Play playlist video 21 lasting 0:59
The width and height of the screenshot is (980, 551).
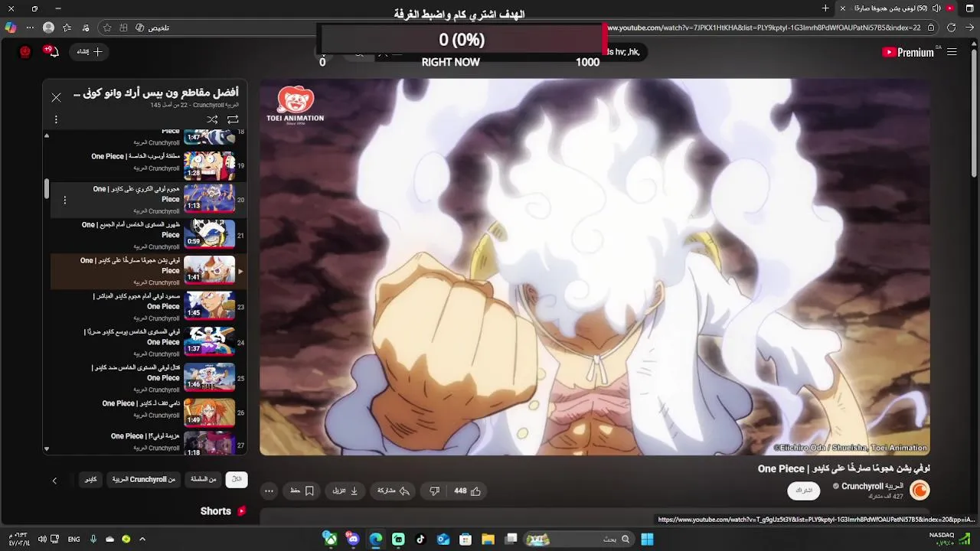click(x=209, y=233)
